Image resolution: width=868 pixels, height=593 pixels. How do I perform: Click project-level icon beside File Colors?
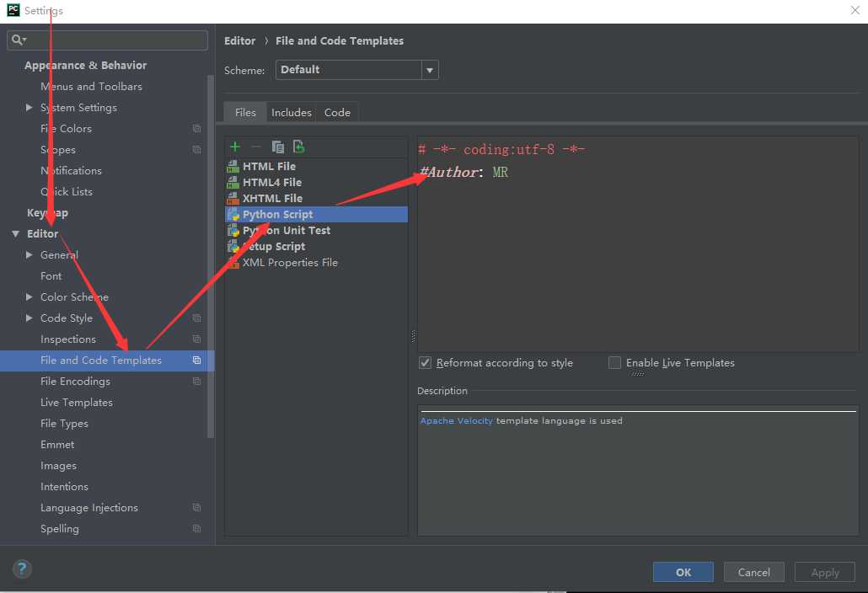point(196,128)
